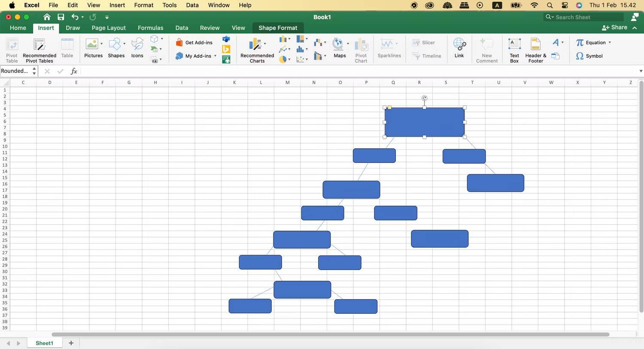The width and height of the screenshot is (644, 349).
Task: Open Header & Footer
Action: pyautogui.click(x=535, y=49)
